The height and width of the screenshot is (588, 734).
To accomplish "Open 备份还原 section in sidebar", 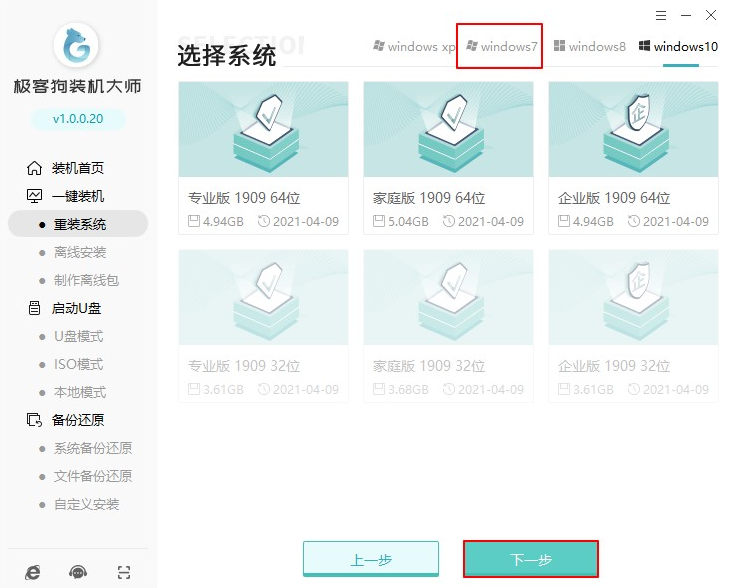I will coord(78,420).
